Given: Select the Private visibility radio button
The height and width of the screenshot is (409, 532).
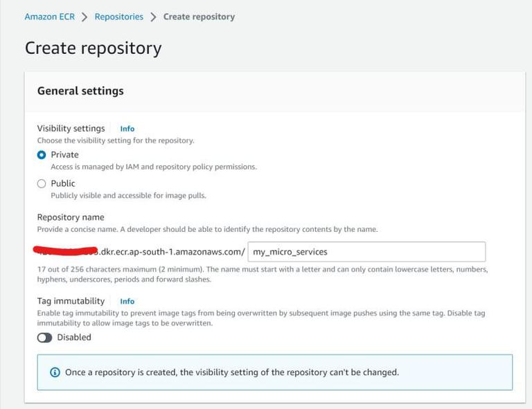Looking at the screenshot, I should 42,155.
